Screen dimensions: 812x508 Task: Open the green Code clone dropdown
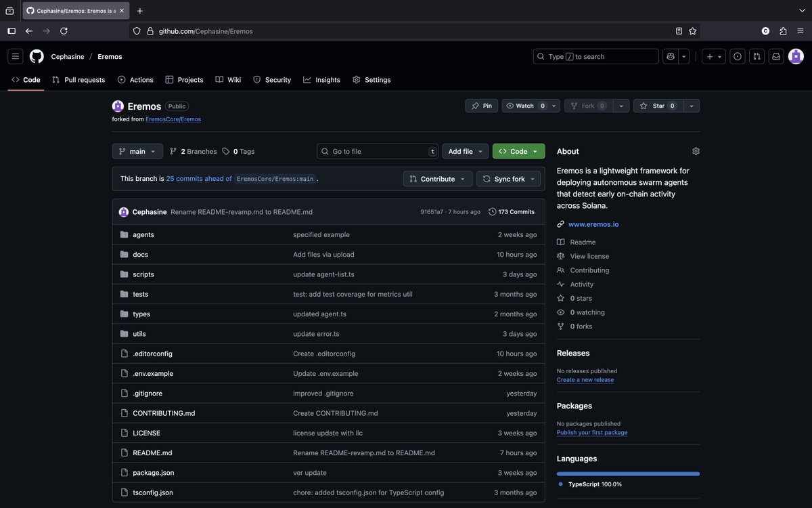tap(518, 151)
